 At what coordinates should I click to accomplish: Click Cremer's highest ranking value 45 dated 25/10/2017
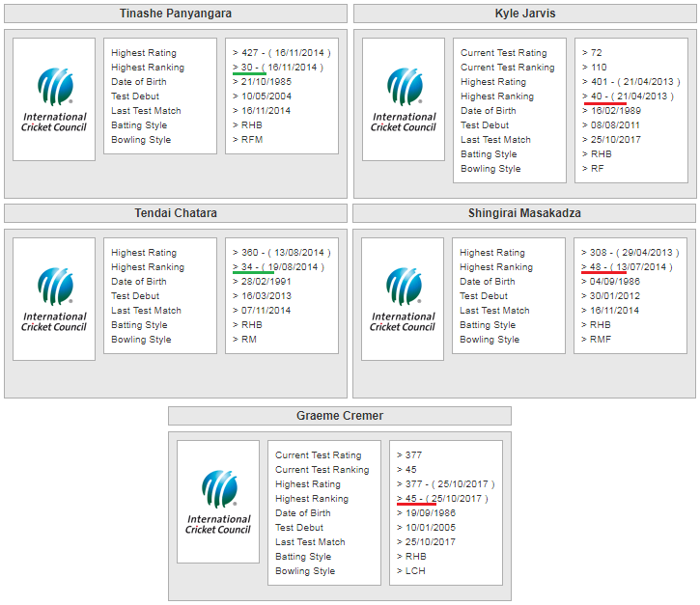443,499
